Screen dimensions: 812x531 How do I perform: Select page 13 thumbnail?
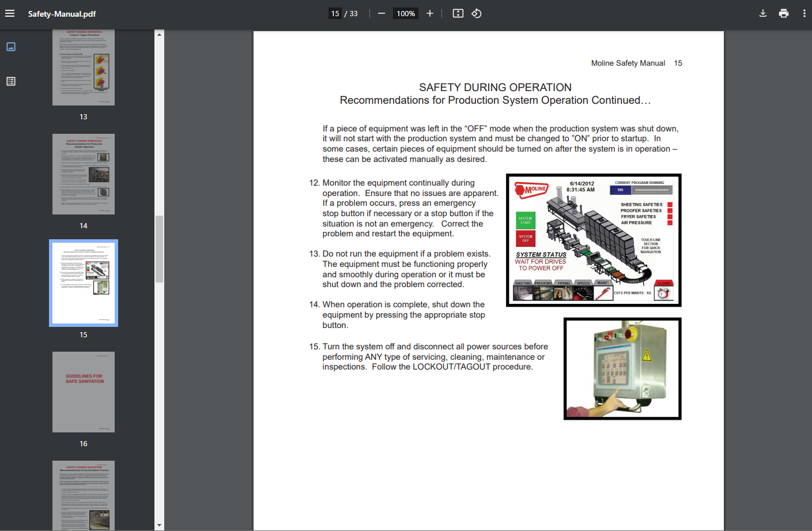(84, 67)
